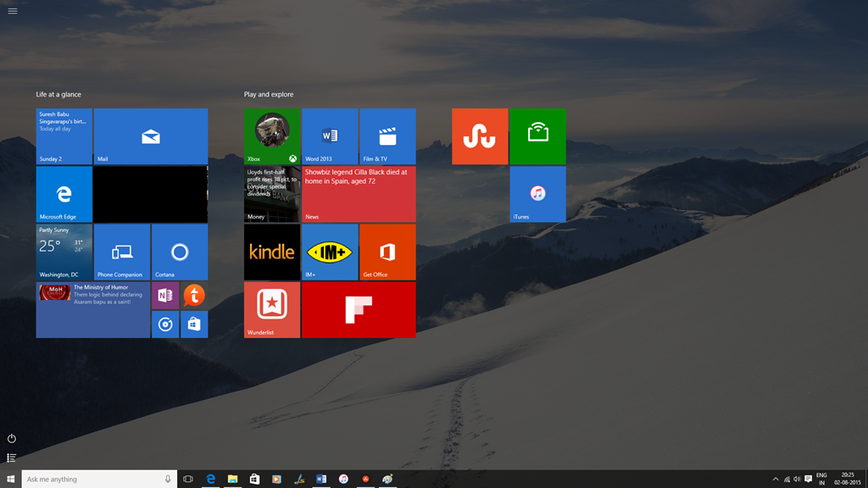Open Edge from the taskbar
This screenshot has height=488, width=868.
(210, 480)
